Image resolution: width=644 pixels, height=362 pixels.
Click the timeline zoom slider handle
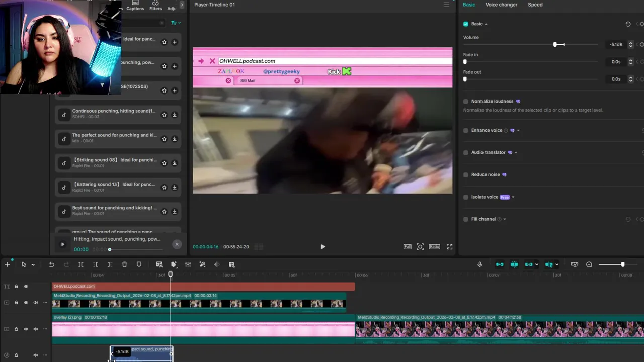pos(623,264)
